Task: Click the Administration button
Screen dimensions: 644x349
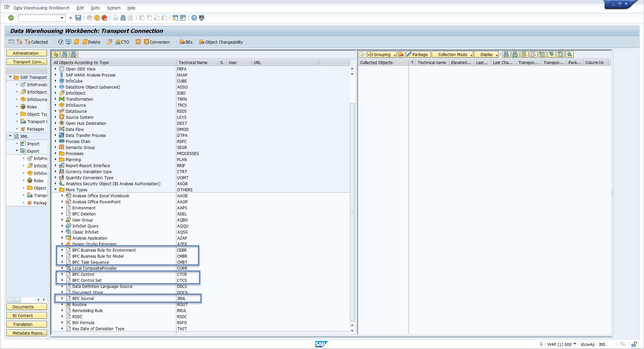Action: 26,53
